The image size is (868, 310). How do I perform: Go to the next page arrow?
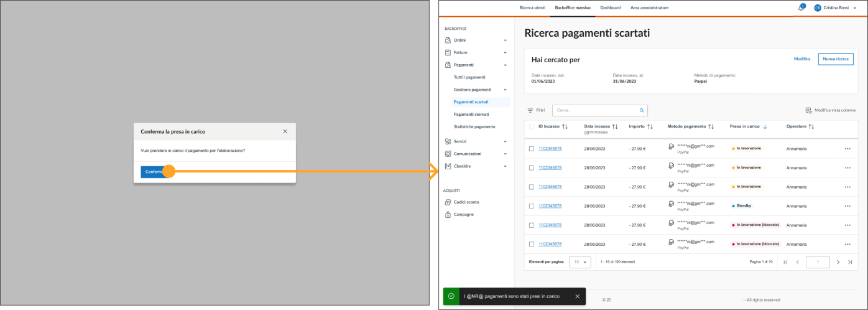838,262
